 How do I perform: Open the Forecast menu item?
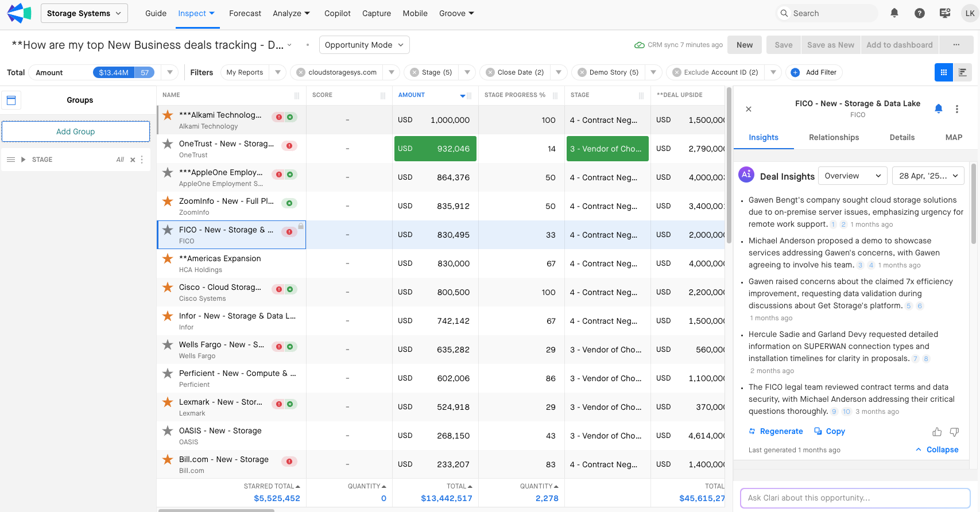point(245,13)
